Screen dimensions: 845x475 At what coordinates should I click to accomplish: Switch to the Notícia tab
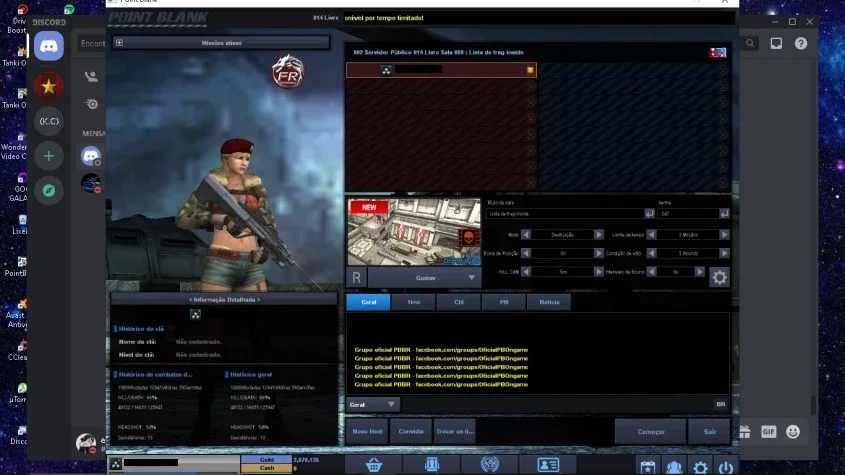click(x=549, y=302)
